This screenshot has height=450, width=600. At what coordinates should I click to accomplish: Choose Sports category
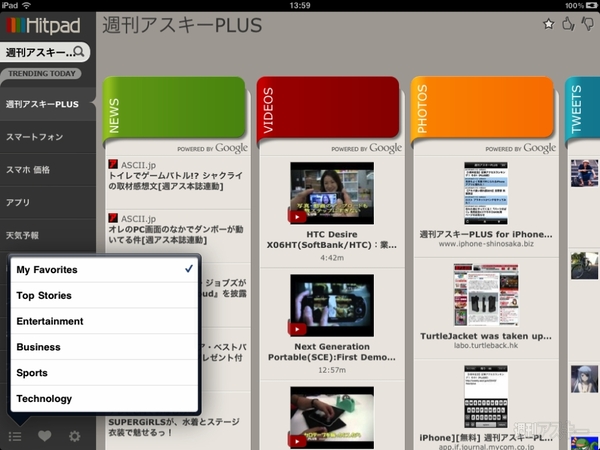click(104, 373)
